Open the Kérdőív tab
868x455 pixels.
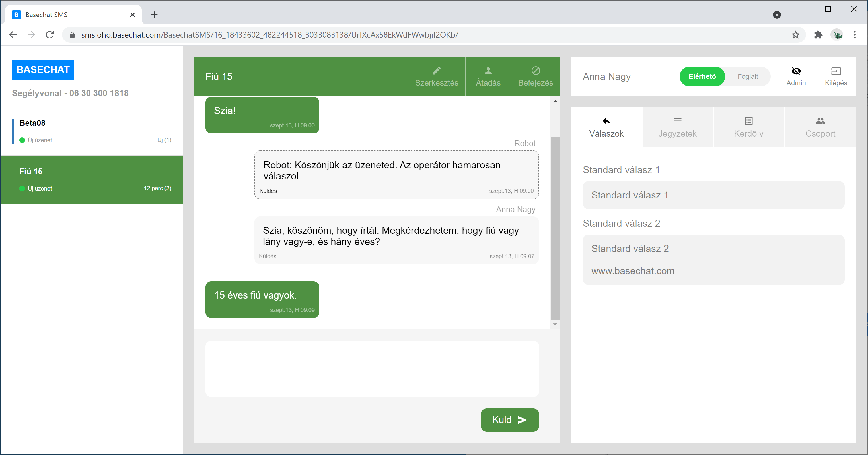click(748, 127)
